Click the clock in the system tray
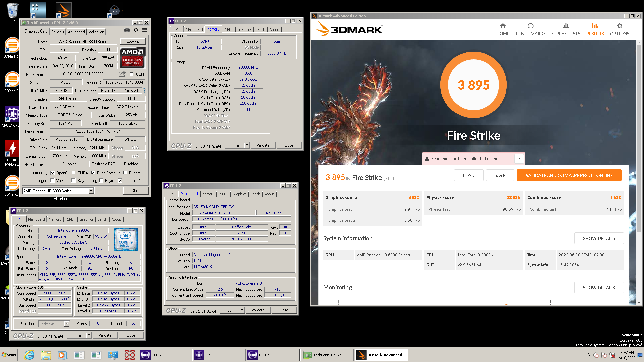 (x=627, y=355)
